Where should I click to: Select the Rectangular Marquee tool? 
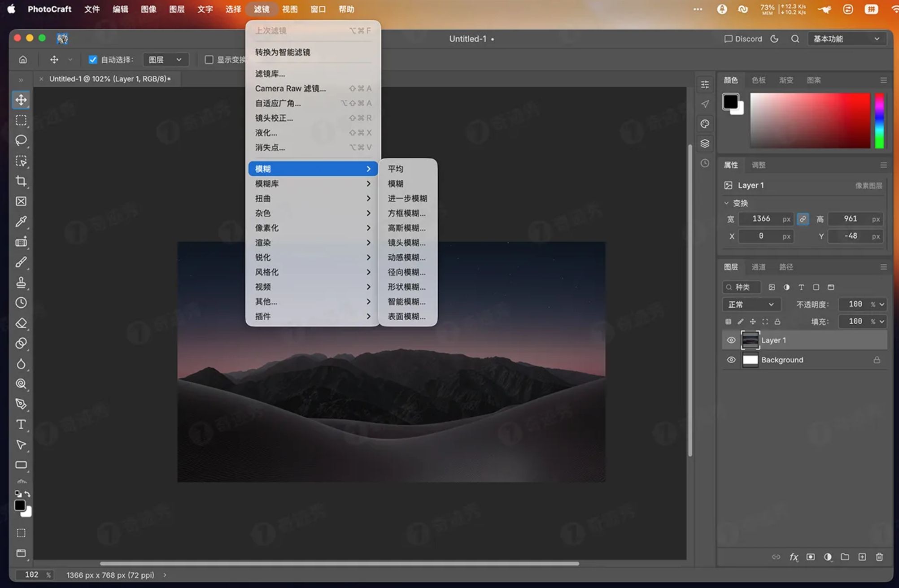pyautogui.click(x=21, y=120)
